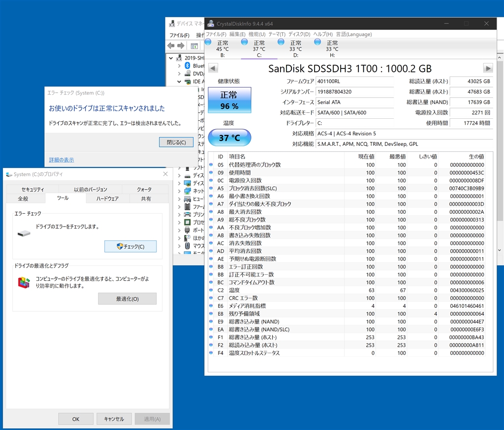Click the Bluetooth device icon in tree
504x430 pixels.
pyautogui.click(x=188, y=66)
